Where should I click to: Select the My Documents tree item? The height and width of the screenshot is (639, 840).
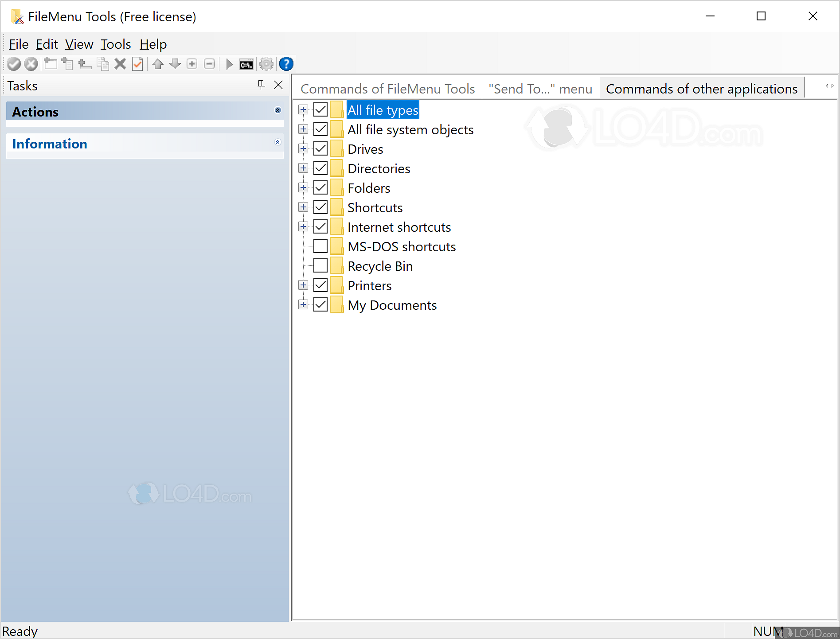[392, 305]
